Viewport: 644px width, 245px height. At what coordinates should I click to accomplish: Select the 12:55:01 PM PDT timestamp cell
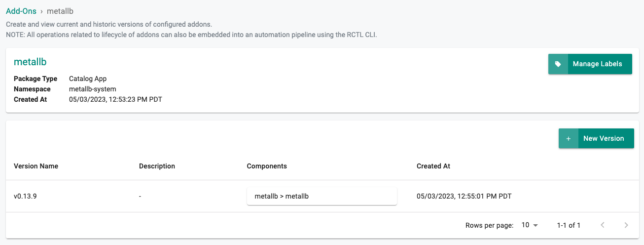(x=464, y=196)
